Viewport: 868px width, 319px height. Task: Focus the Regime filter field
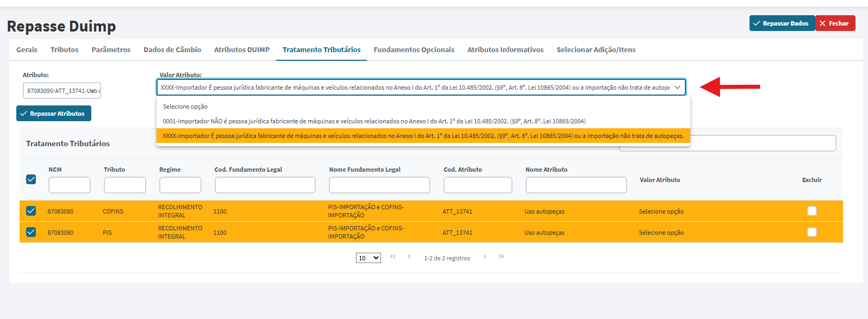coord(180,185)
